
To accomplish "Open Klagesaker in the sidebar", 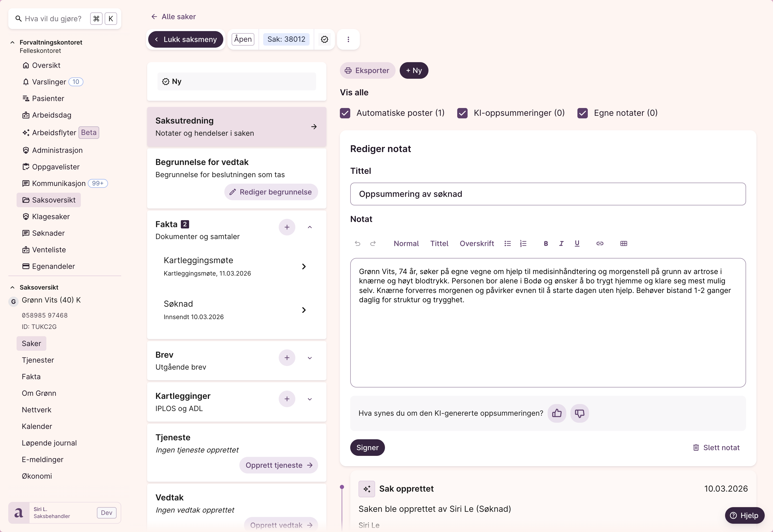I will [x=51, y=217].
